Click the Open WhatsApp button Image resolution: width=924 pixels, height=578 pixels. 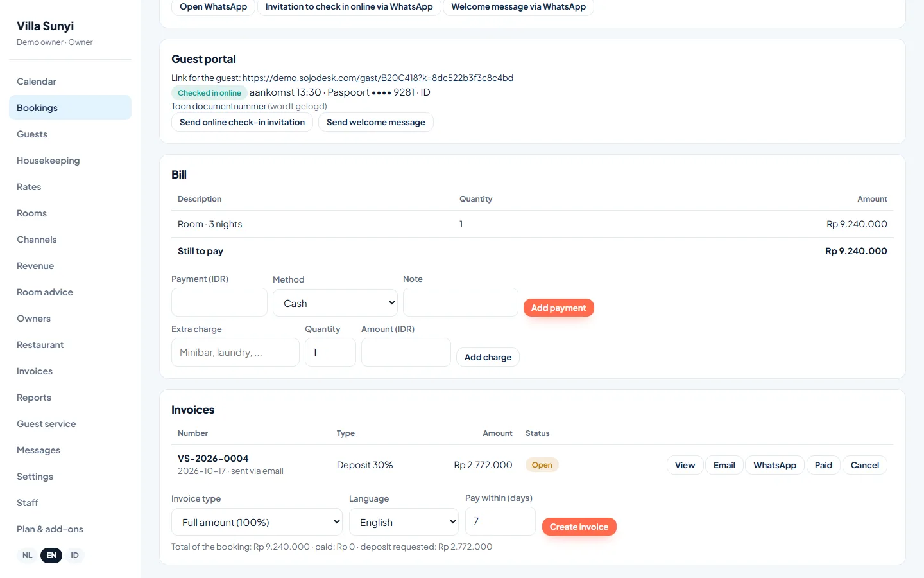coord(213,7)
